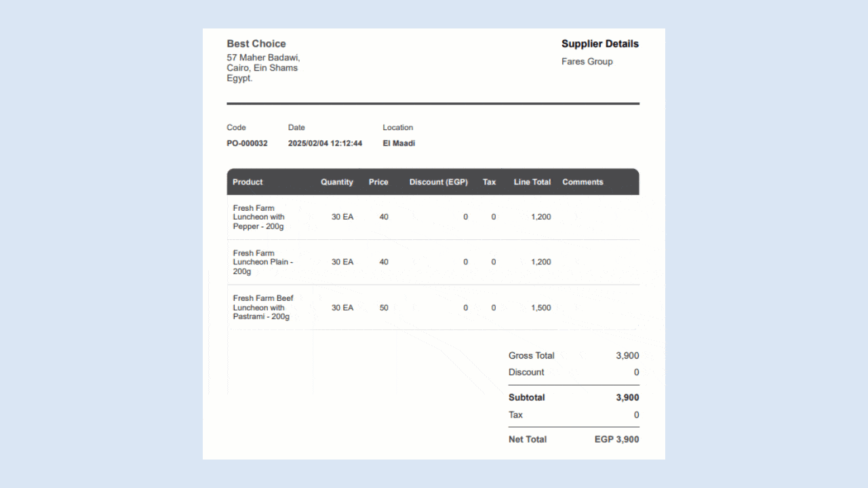Image resolution: width=868 pixels, height=488 pixels.
Task: Select the Fares Group supplier name
Action: (587, 61)
